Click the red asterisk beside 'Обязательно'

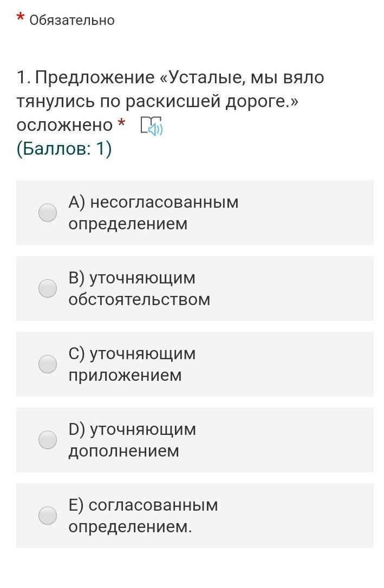[21, 18]
